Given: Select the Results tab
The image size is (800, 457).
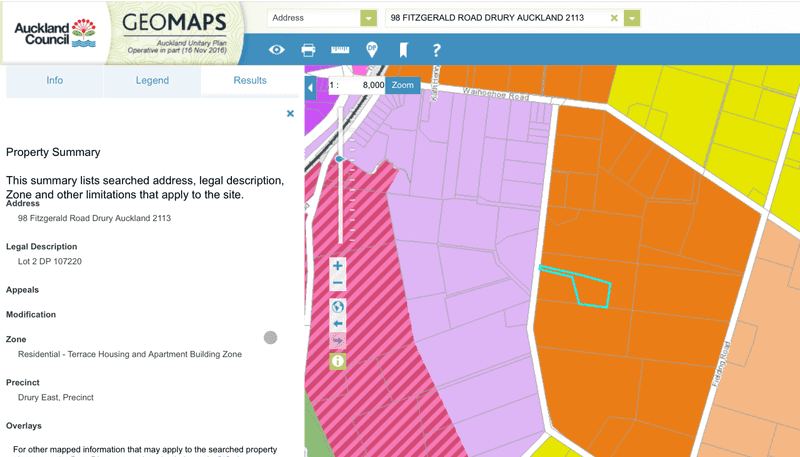Looking at the screenshot, I should (250, 81).
